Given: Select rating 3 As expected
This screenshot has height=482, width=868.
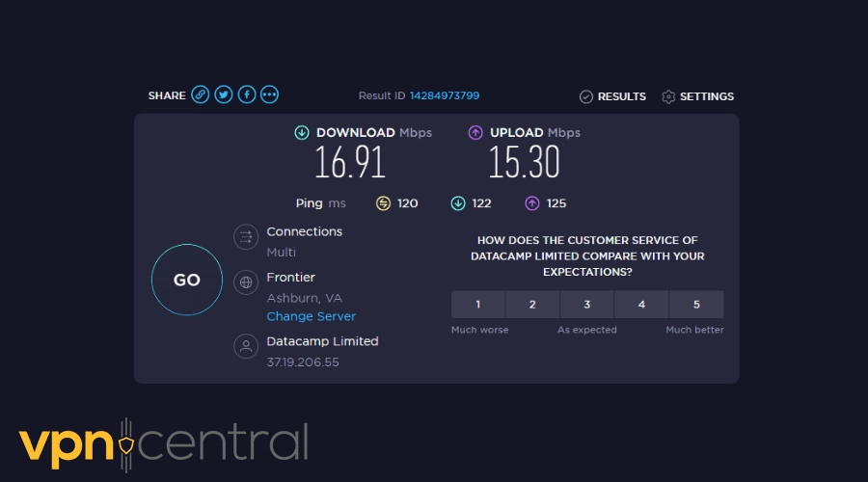Looking at the screenshot, I should pos(587,305).
